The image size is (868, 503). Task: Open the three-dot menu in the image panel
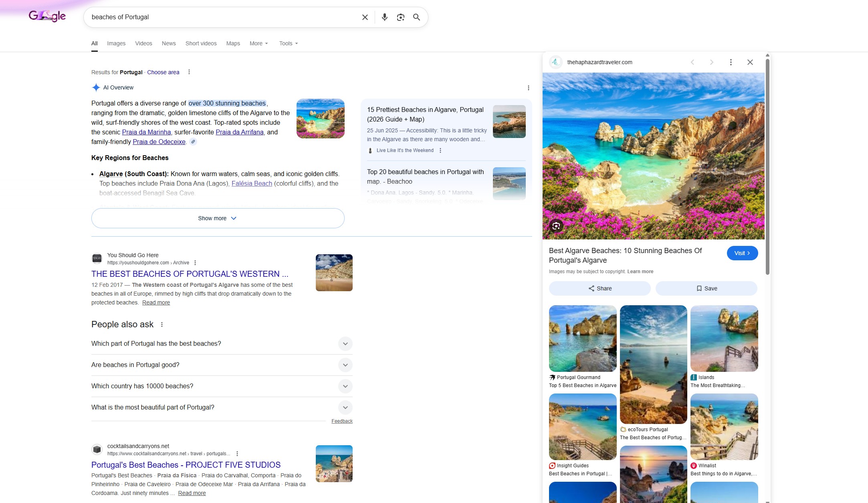click(x=731, y=62)
